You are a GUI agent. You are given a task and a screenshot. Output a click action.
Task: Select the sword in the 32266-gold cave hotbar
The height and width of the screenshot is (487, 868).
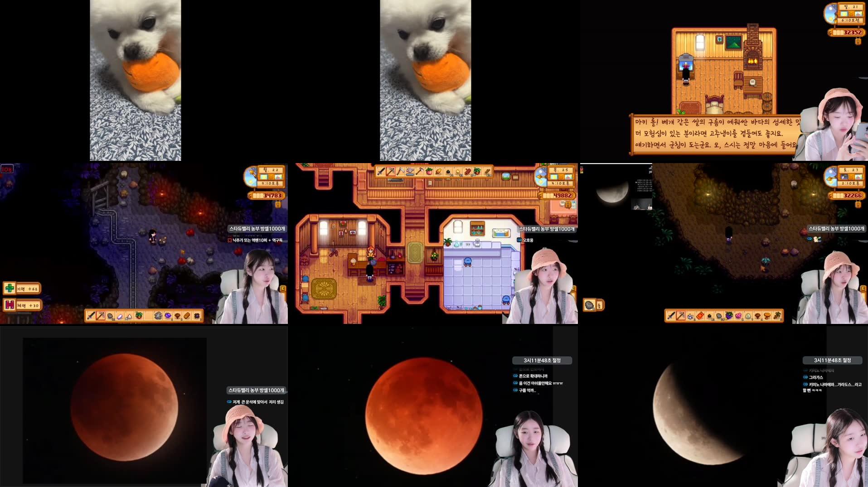[671, 315]
